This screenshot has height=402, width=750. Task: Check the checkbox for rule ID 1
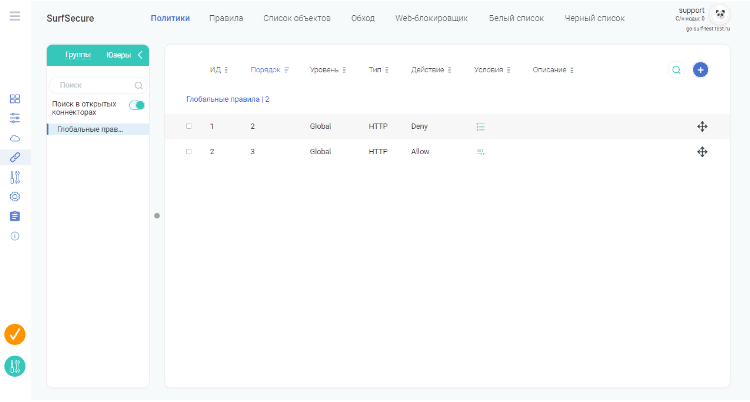[188, 127]
